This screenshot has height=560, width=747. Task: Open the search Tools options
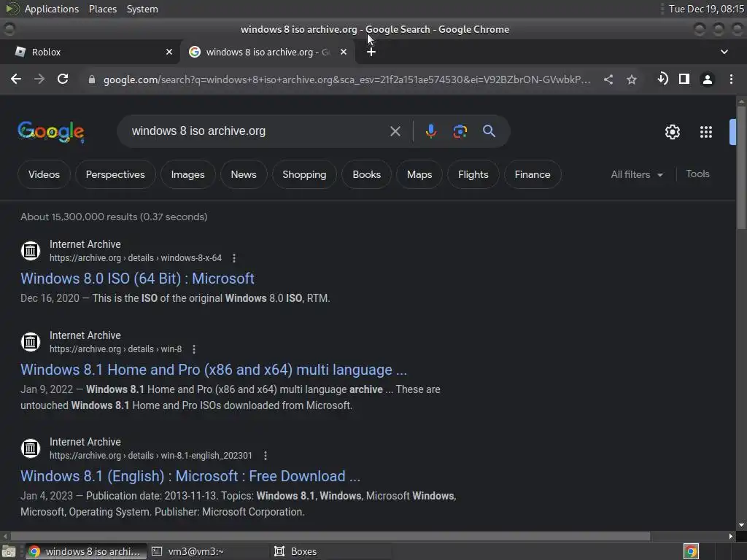coord(697,174)
